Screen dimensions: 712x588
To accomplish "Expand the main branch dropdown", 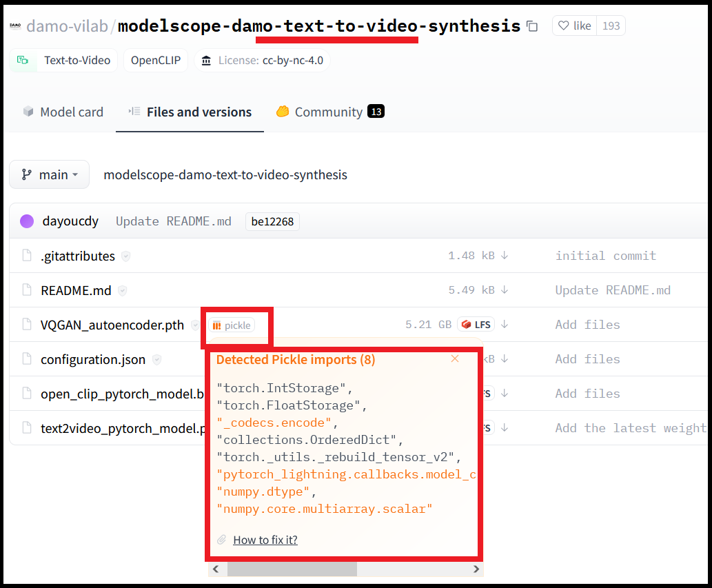I will pyautogui.click(x=50, y=174).
